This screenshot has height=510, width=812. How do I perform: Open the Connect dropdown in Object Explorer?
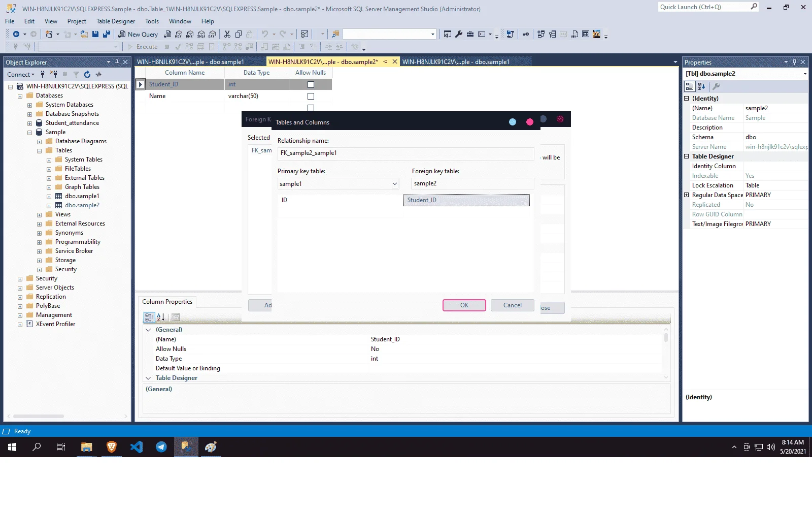(x=21, y=74)
